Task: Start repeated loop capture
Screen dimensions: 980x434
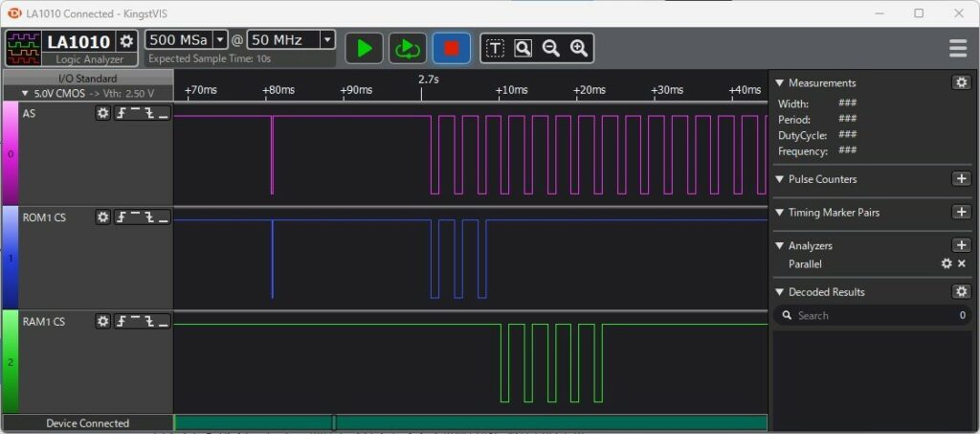Action: (x=408, y=48)
